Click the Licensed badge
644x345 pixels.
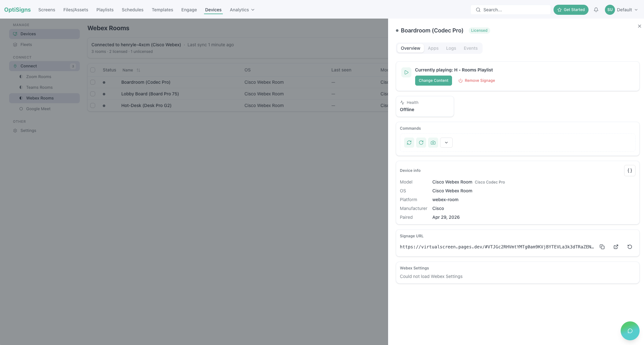[479, 31]
